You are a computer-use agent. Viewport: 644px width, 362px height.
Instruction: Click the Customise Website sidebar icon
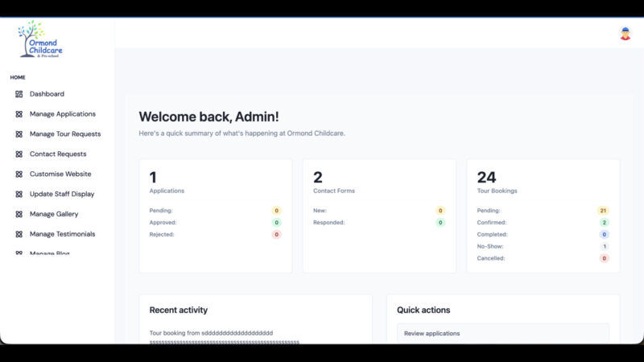tap(19, 174)
